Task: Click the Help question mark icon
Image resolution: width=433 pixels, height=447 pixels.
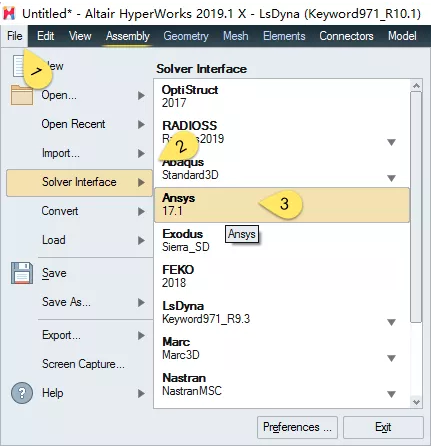Action: click(x=22, y=393)
